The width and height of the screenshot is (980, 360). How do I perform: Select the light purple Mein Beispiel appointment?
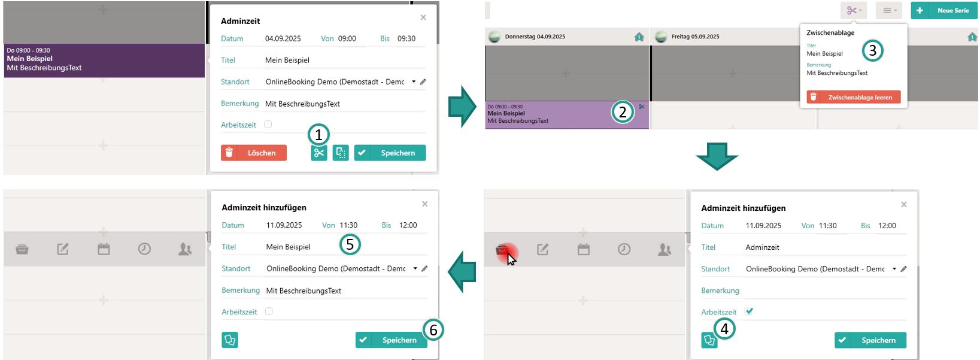[x=551, y=114]
